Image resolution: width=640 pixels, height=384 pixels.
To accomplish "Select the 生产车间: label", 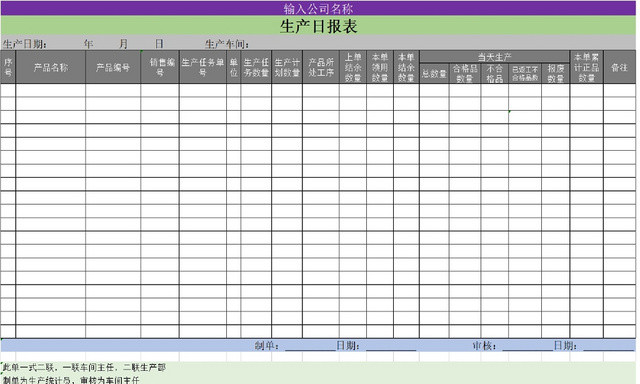I will (x=227, y=44).
